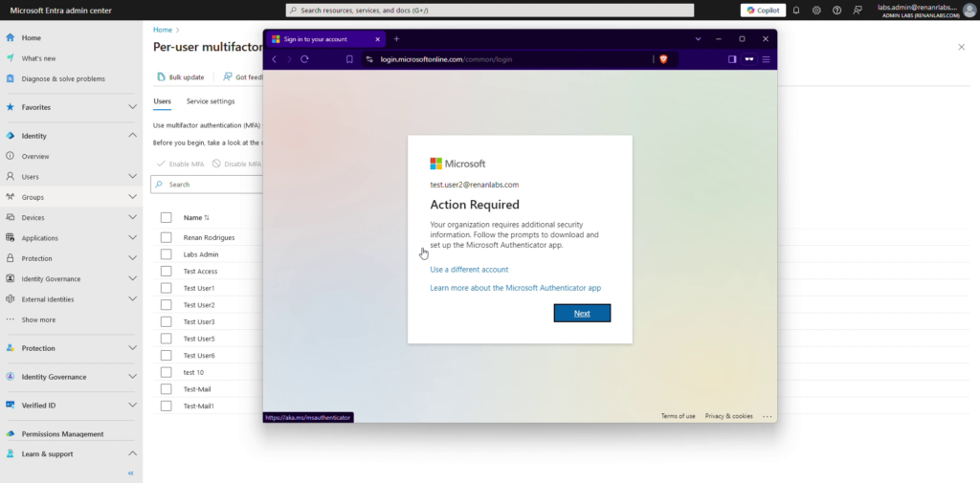
Task: Open the browser hamburger menu
Action: (x=766, y=59)
